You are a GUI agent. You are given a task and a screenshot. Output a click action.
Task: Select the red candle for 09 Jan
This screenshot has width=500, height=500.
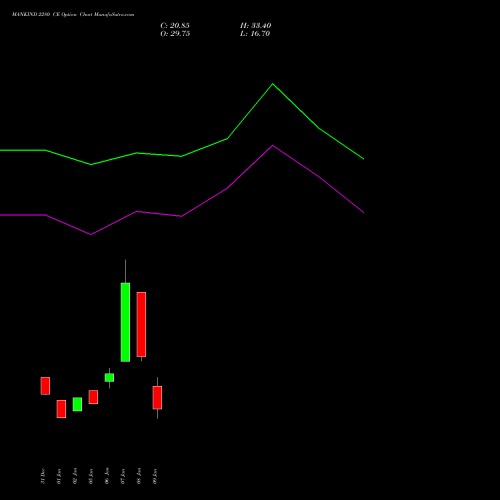(x=157, y=397)
